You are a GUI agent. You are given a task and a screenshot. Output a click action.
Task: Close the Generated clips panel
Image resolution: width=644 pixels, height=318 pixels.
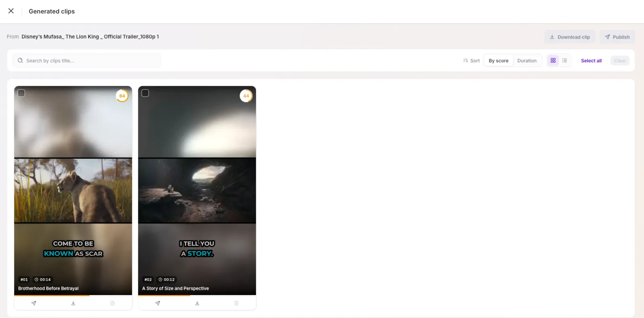(11, 11)
